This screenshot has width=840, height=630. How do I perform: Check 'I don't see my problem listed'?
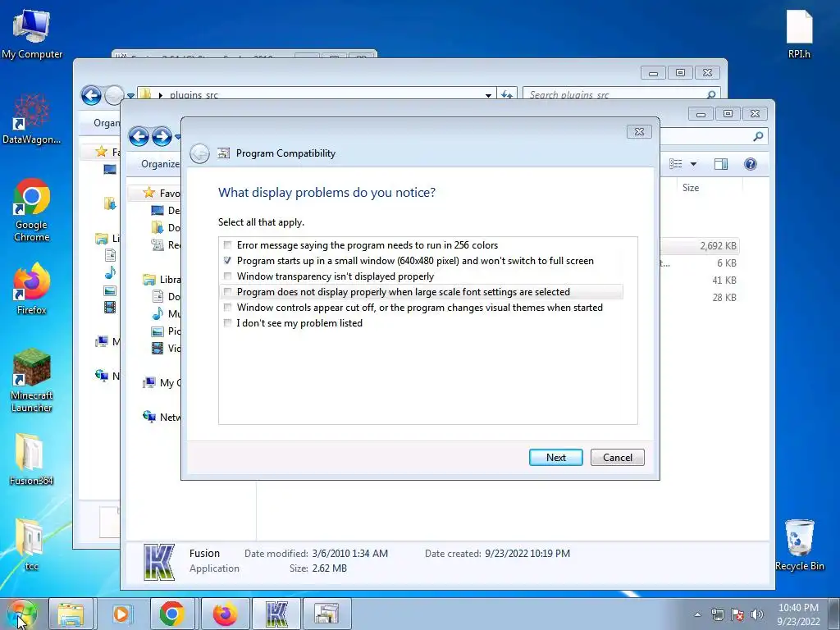coord(228,322)
